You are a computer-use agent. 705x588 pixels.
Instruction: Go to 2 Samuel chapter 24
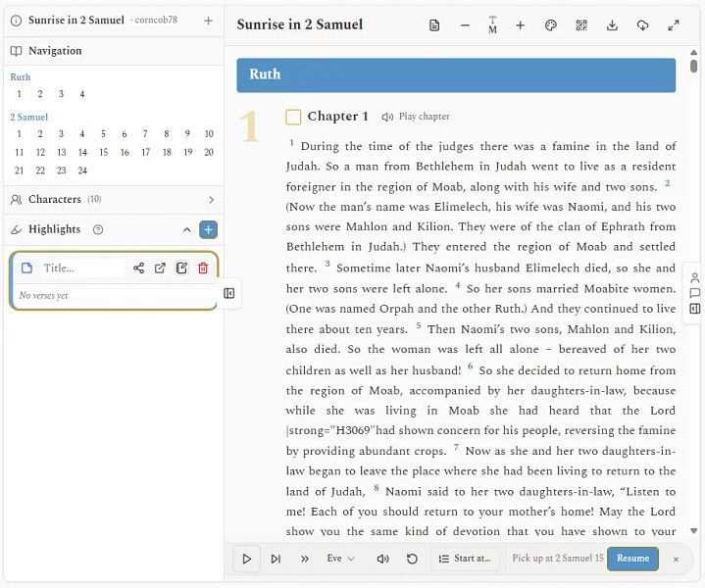[82, 171]
